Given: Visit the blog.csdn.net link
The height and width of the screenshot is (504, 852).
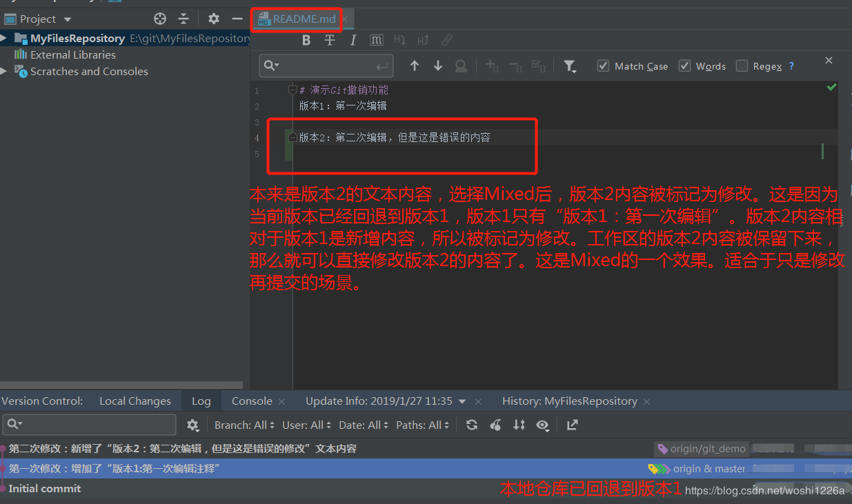Looking at the screenshot, I should [x=766, y=490].
